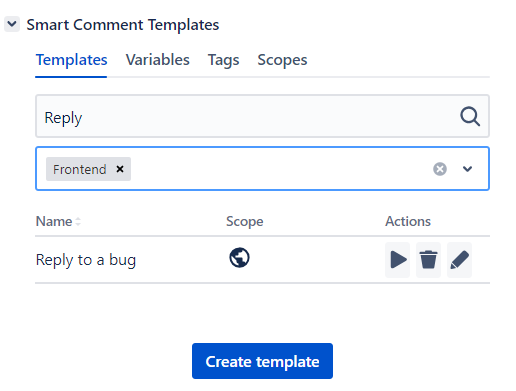Select the Templates tab

tap(71, 60)
